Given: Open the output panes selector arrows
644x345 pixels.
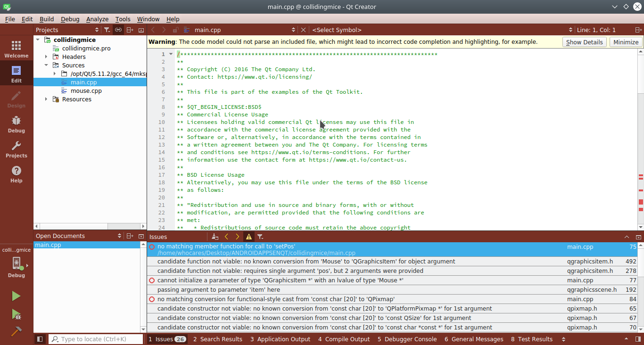Looking at the screenshot, I should pyautogui.click(x=564, y=339).
